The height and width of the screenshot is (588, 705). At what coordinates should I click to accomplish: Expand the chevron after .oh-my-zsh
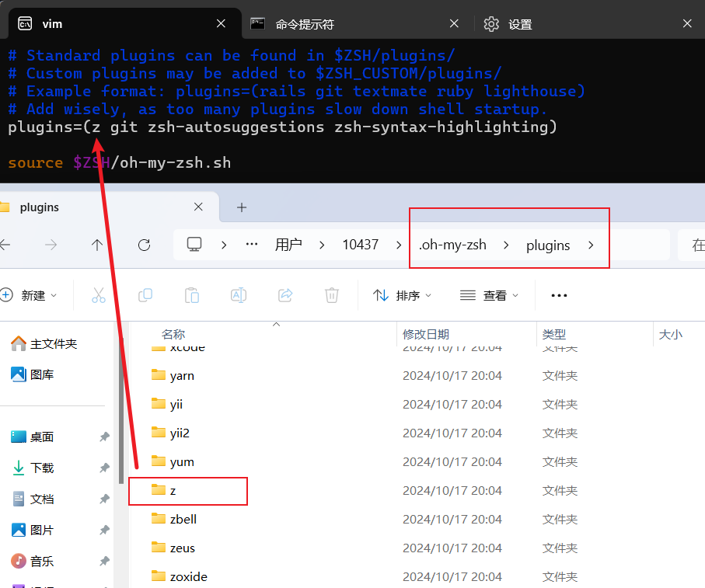click(506, 245)
